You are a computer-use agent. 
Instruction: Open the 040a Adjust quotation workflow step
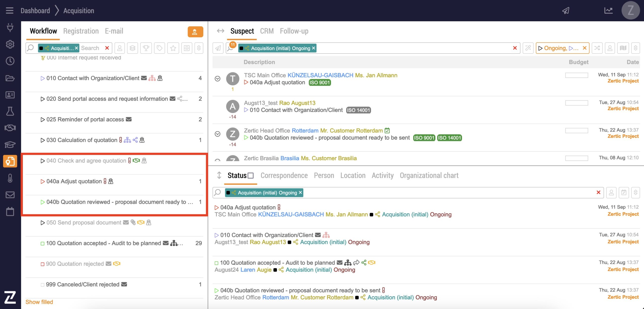click(x=74, y=181)
